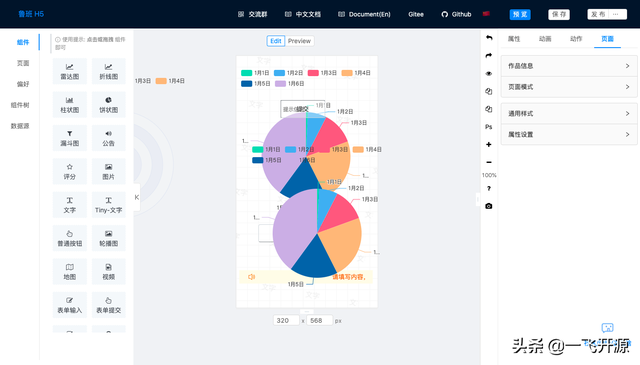Insert the carousel (轮播图) component
This screenshot has width=640, height=365.
coord(109,239)
